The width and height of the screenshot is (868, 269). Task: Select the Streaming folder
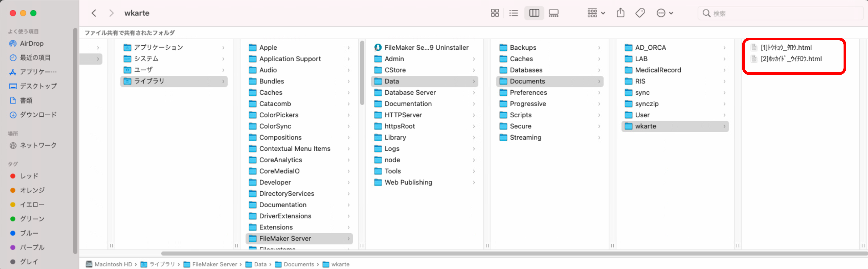tap(550, 137)
